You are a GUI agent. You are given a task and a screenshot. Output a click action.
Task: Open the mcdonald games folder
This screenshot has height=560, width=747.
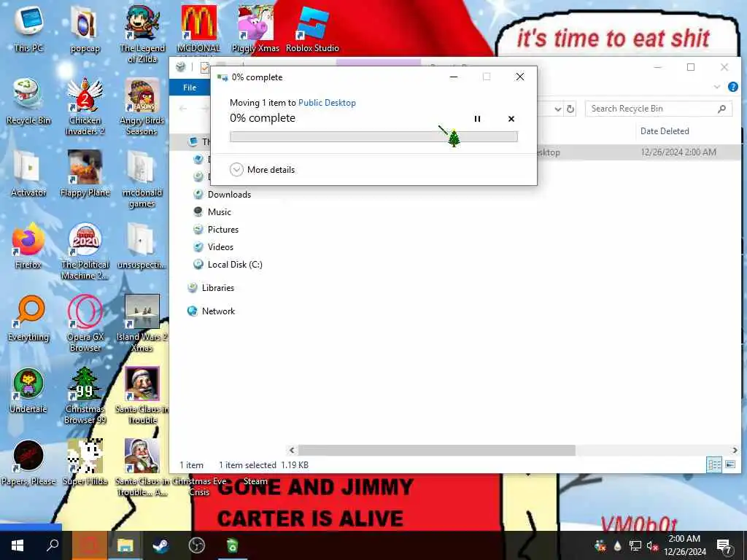tap(142, 178)
